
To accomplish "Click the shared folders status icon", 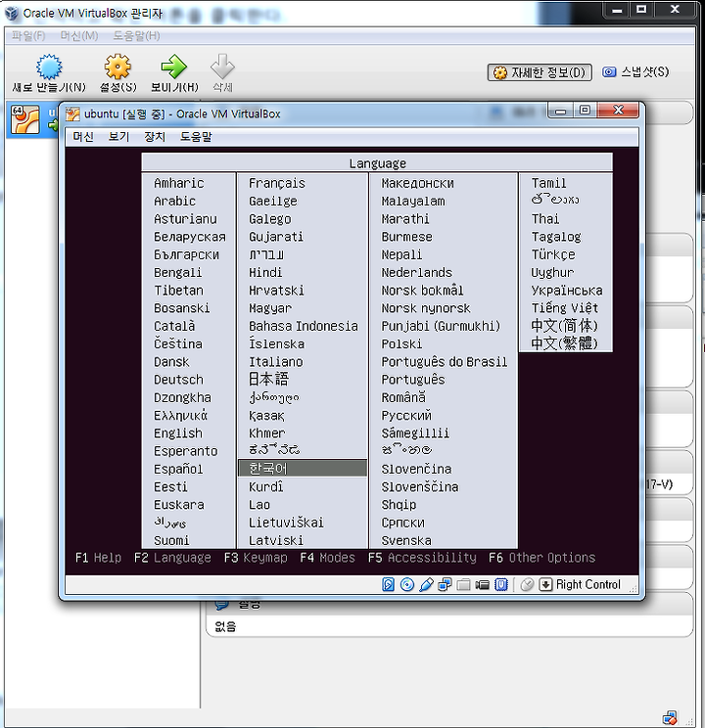I will tap(463, 584).
